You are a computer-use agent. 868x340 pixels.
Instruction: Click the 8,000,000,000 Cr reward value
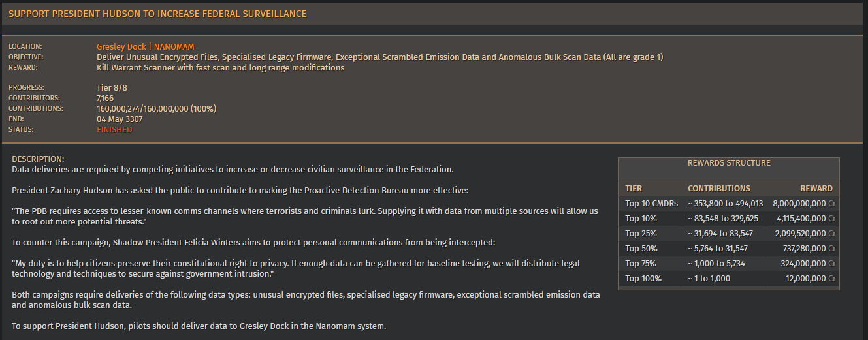(x=804, y=204)
